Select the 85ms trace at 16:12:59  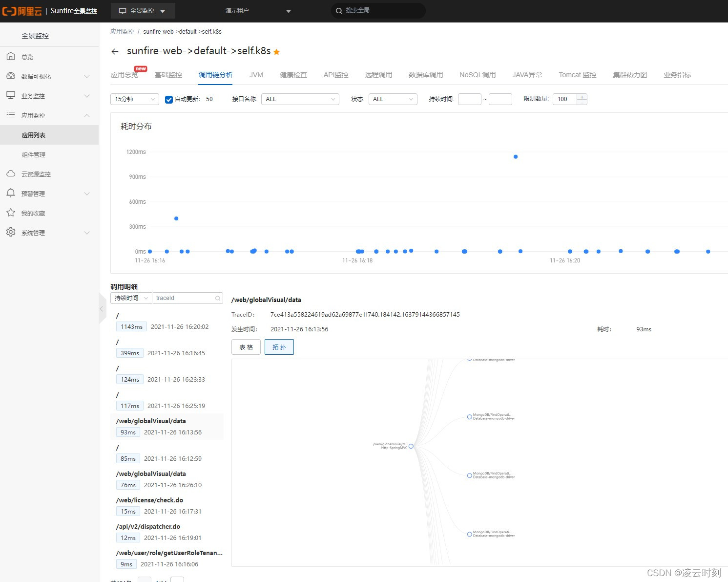tap(167, 453)
